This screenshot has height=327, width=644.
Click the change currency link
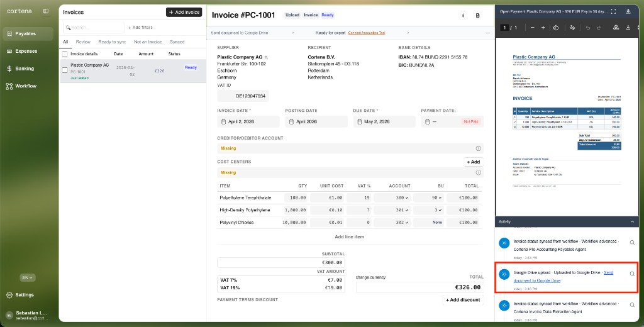tap(370, 277)
